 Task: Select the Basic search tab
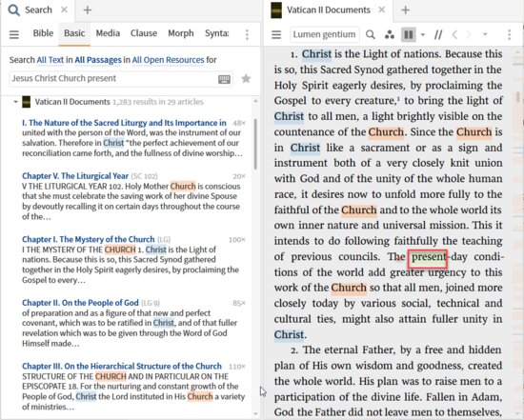[x=74, y=33]
